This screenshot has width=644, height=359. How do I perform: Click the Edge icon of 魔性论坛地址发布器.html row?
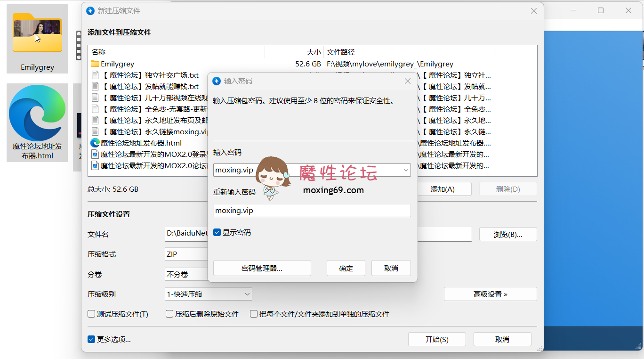click(x=95, y=143)
